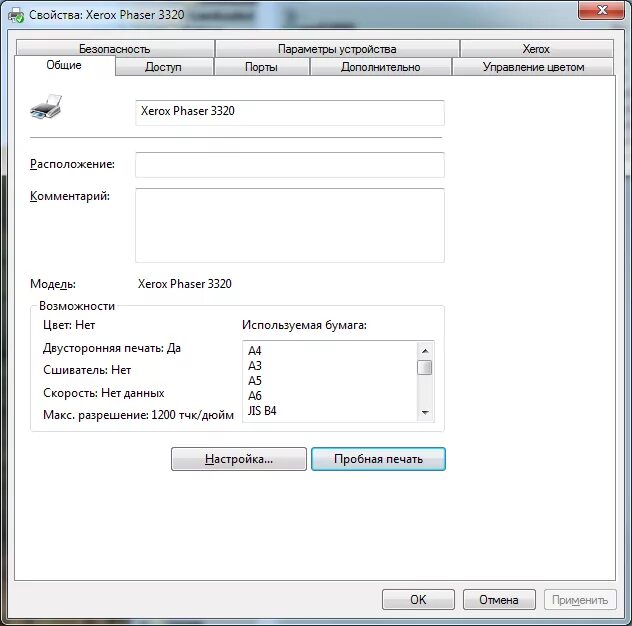
Task: Go to the Дополнительно tab
Action: coord(380,67)
